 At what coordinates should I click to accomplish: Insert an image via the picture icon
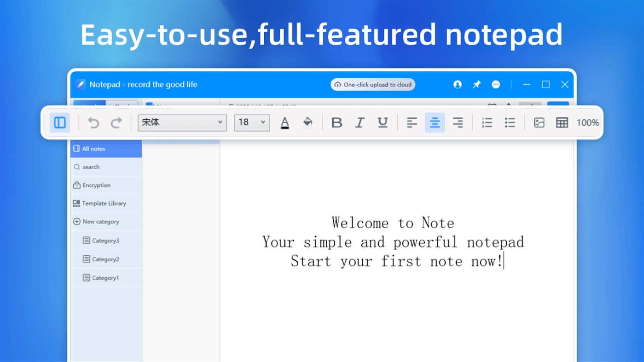tap(539, 122)
